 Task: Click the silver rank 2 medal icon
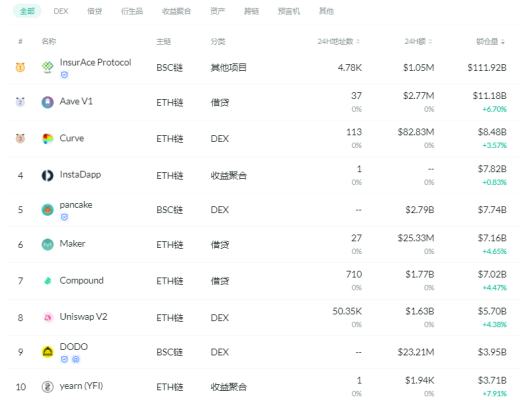click(20, 101)
